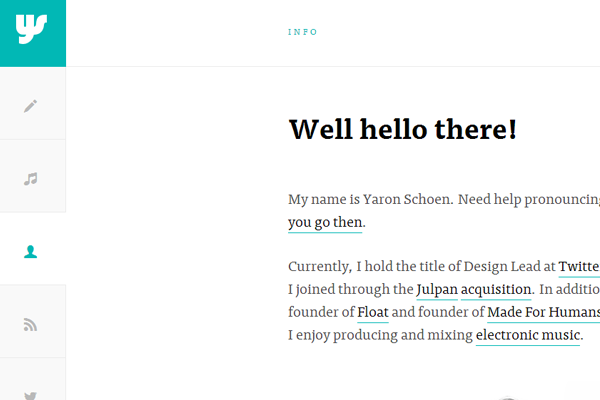Click the INFO header label
This screenshot has width=600, height=400.
click(x=303, y=32)
